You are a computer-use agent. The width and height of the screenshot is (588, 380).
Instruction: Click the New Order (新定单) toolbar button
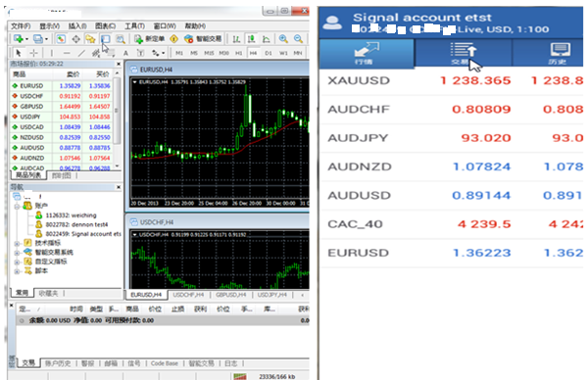click(150, 38)
